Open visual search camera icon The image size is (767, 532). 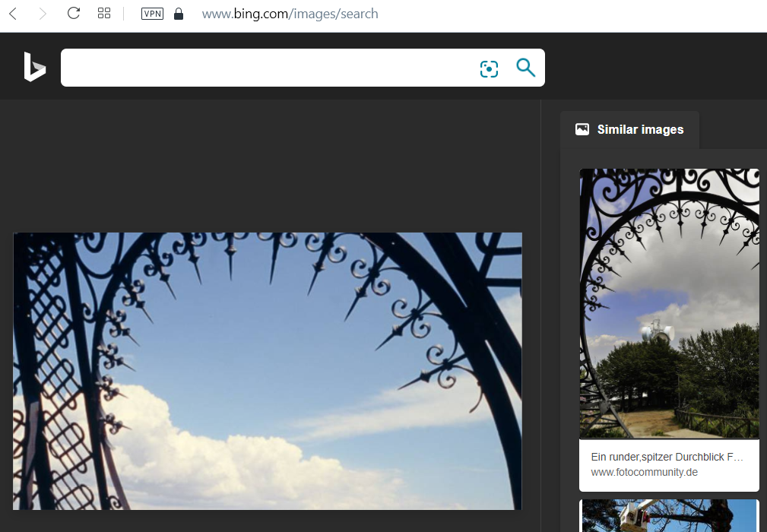489,69
